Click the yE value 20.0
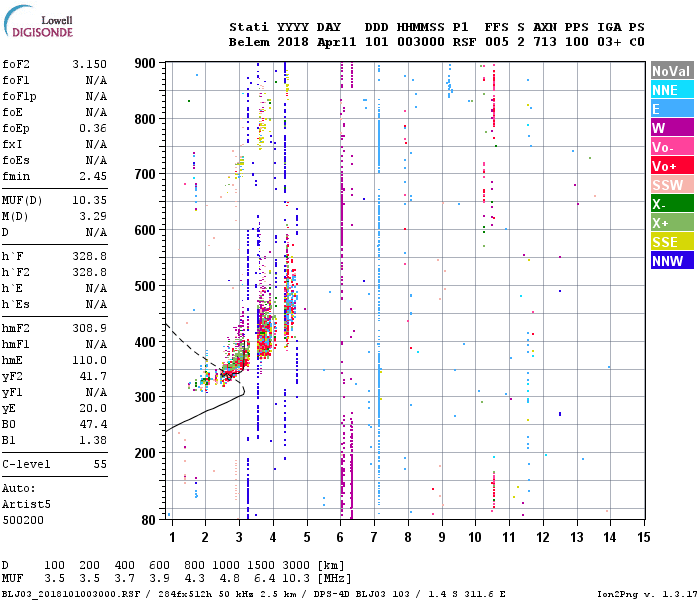 coord(93,408)
